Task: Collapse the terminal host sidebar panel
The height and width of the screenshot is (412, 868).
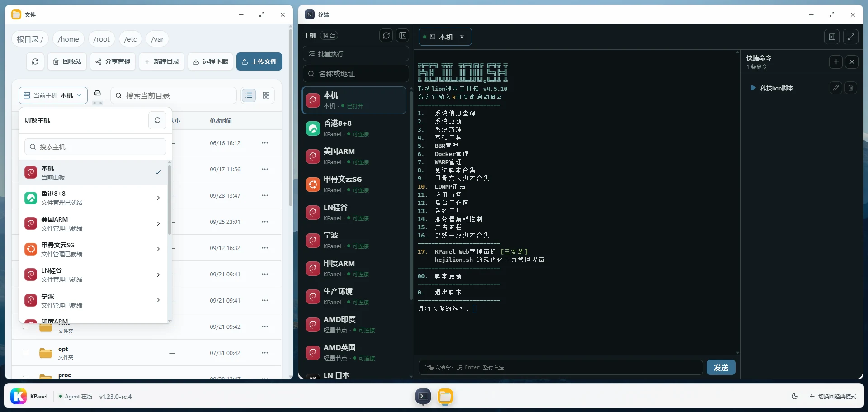Action: coord(403,36)
